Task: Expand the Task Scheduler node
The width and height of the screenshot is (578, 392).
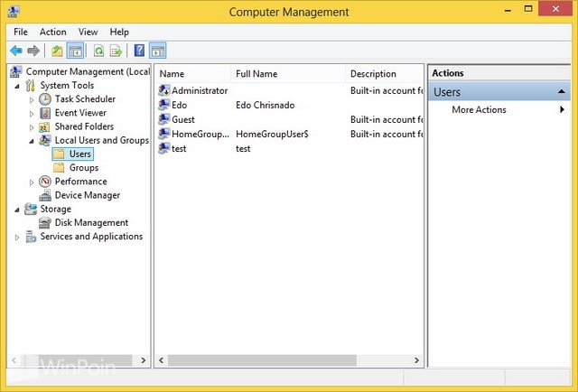Action: (32, 100)
